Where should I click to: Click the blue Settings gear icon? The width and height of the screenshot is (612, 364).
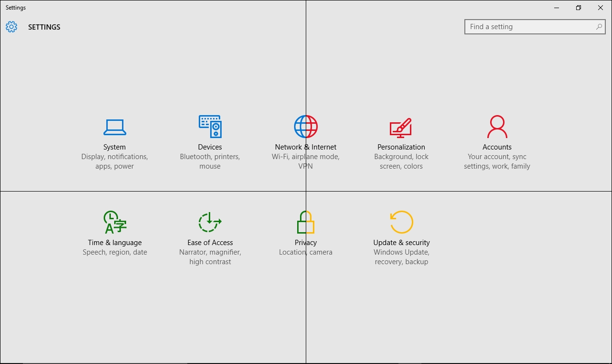tap(11, 27)
